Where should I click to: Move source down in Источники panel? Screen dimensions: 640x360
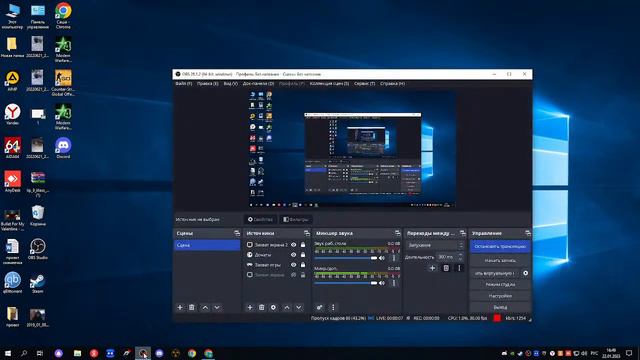(x=299, y=307)
